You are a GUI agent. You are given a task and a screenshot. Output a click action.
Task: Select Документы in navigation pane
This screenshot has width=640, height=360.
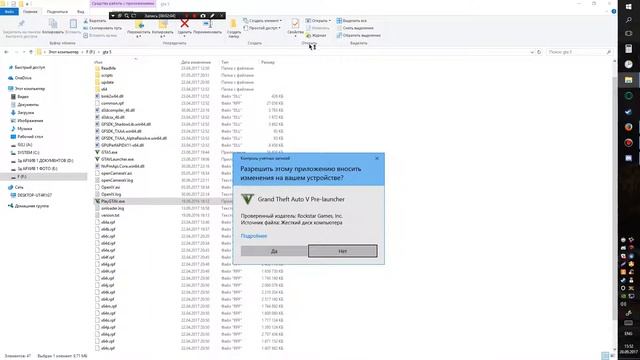(x=28, y=104)
